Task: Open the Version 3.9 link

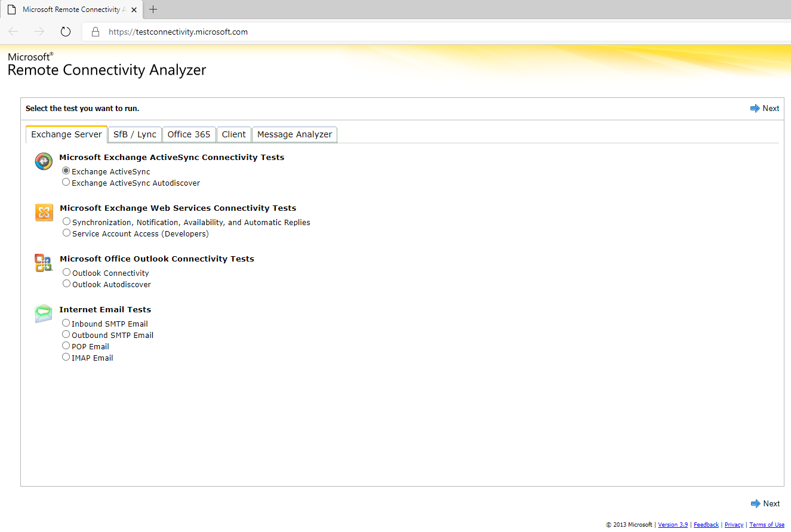Action: (x=673, y=525)
